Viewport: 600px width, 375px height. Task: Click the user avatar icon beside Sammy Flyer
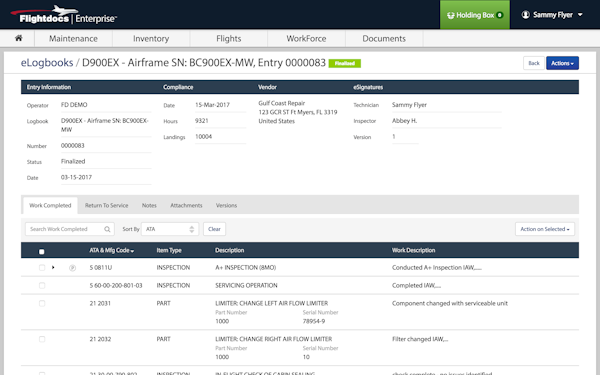[526, 15]
